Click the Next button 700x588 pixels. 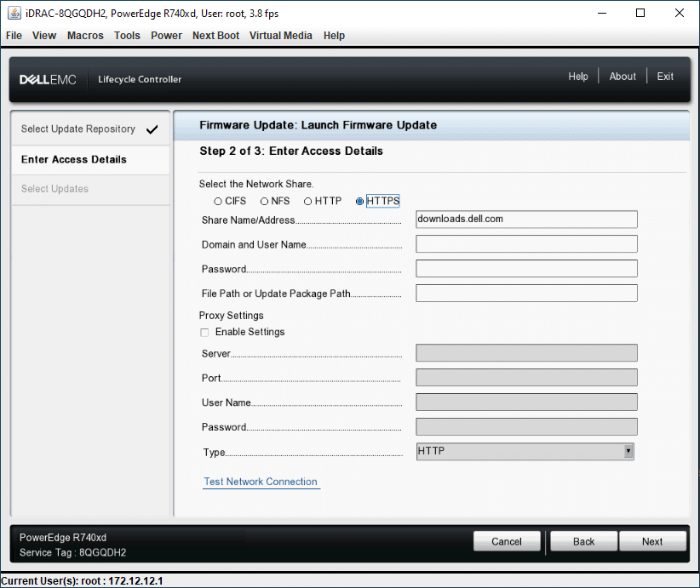pyautogui.click(x=652, y=541)
